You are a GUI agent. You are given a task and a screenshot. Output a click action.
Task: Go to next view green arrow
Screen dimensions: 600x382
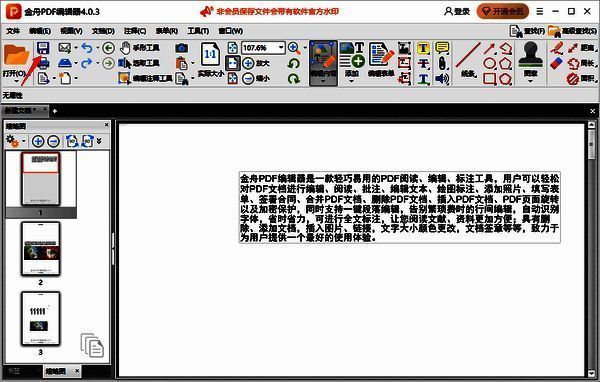[x=109, y=63]
